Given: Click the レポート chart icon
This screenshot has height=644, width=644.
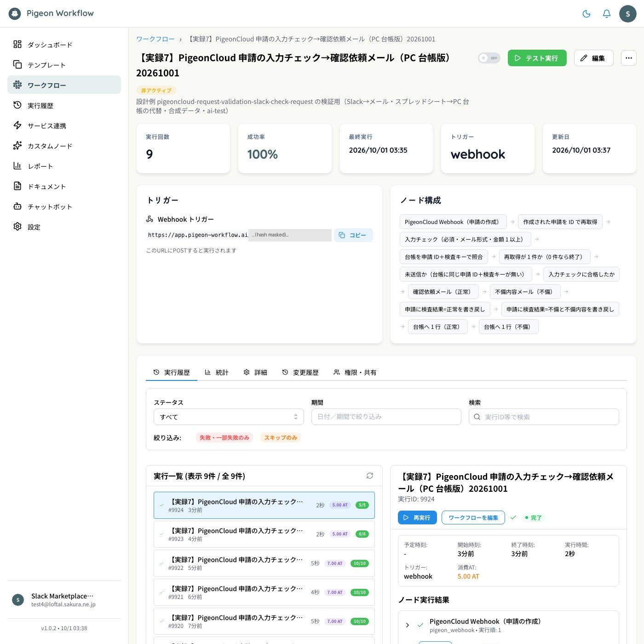Looking at the screenshot, I should click(17, 166).
